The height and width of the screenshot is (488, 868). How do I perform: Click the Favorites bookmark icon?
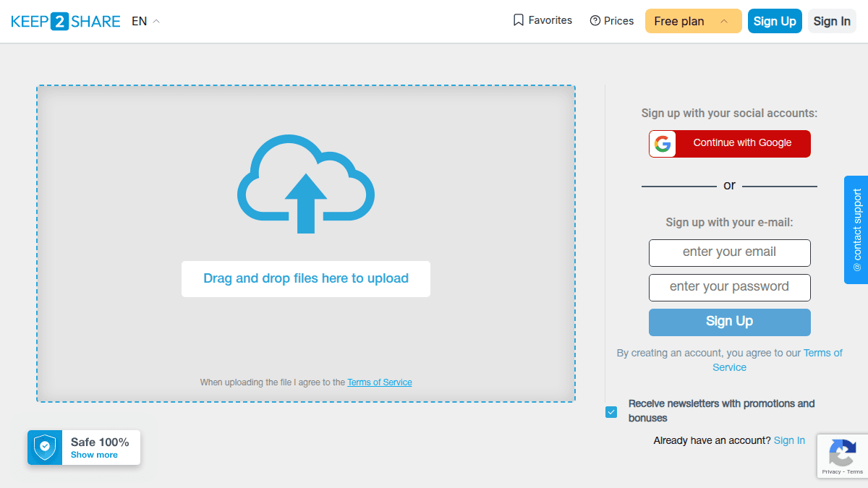coord(518,20)
